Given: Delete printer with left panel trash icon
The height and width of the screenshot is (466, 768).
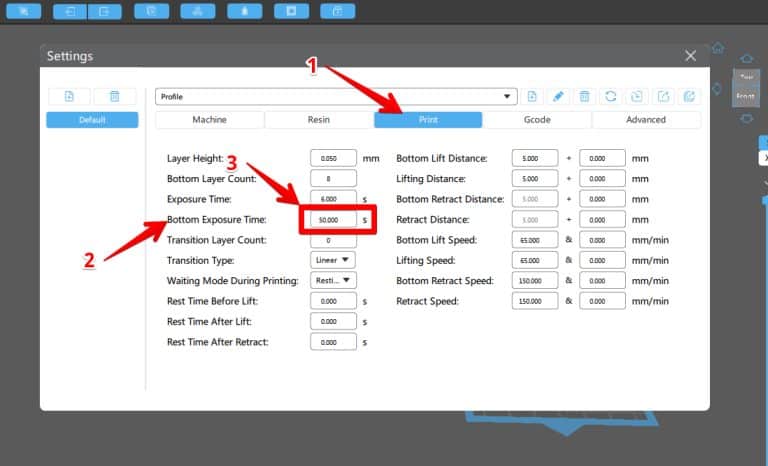Looking at the screenshot, I should click(115, 96).
